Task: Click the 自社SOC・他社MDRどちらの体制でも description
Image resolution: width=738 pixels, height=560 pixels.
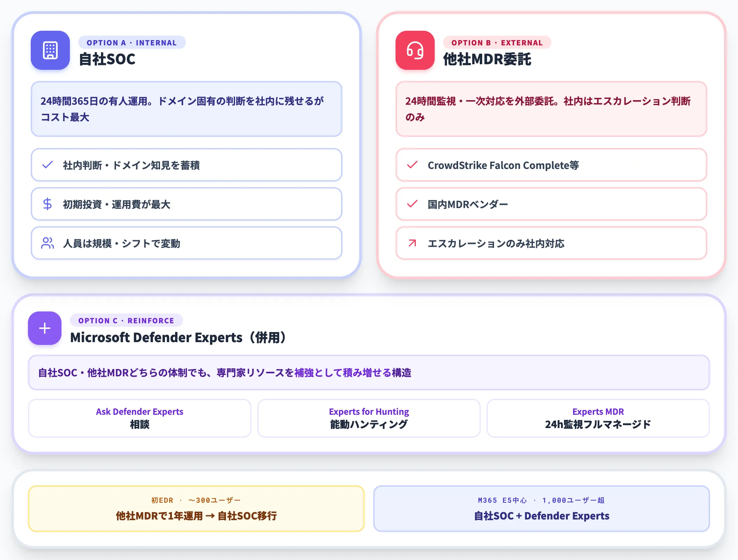Action: (x=369, y=373)
